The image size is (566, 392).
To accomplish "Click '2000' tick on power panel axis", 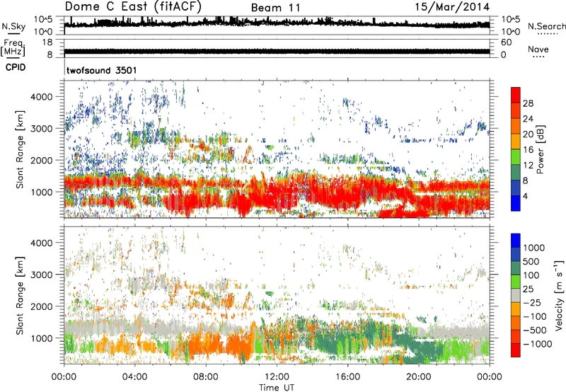I will point(41,160).
